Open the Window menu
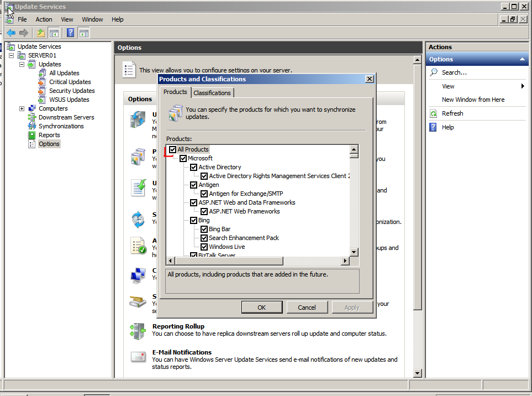This screenshot has height=396, width=532. pos(92,19)
